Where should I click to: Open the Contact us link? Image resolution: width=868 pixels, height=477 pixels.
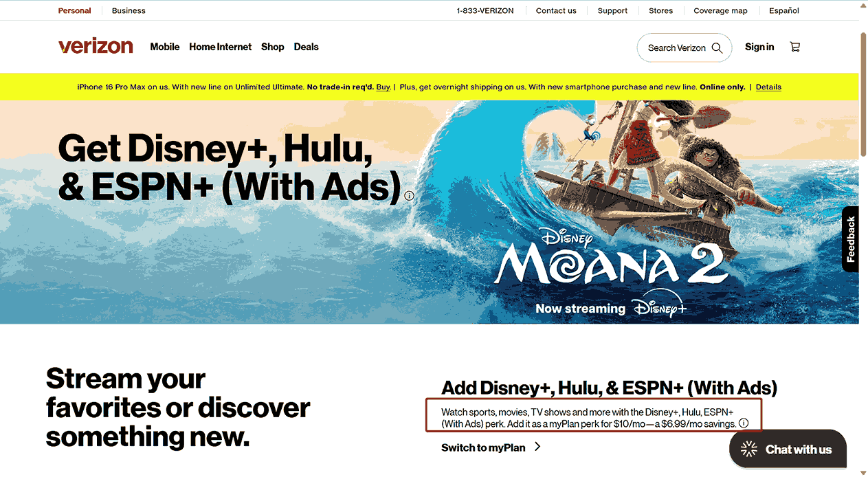[x=556, y=10]
